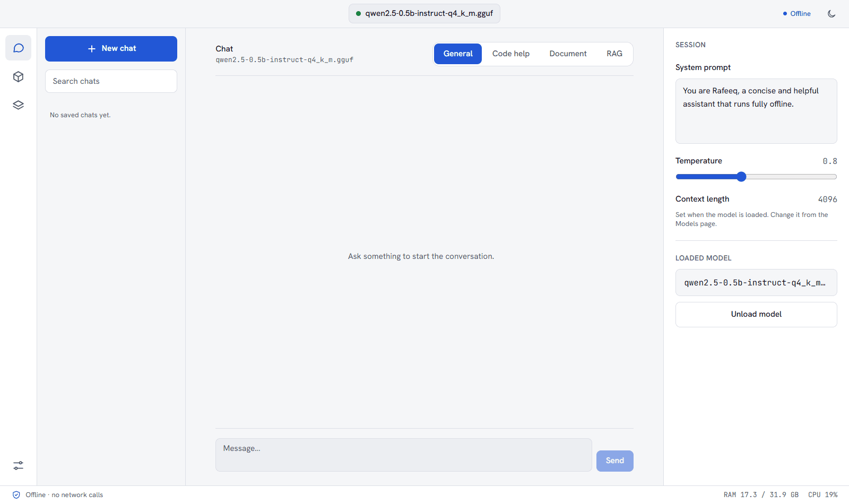The height and width of the screenshot is (504, 849).
Task: Open the Models cube icon in sidebar
Action: pos(19,77)
